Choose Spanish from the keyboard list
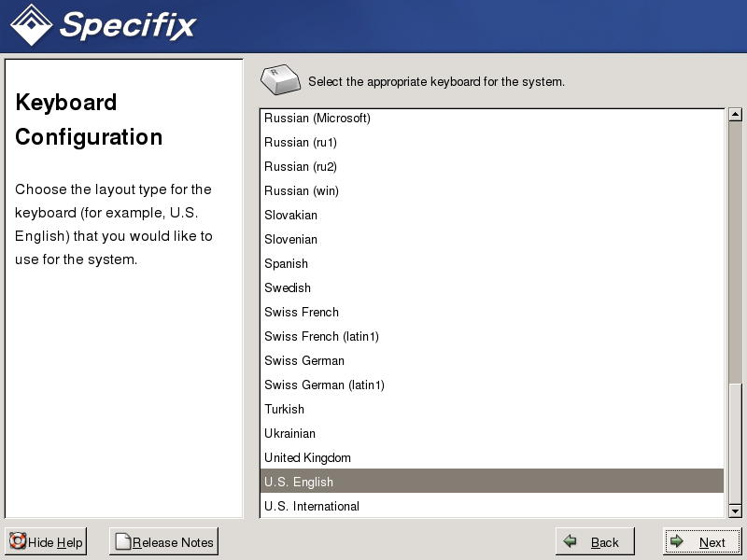This screenshot has width=747, height=560. coord(286,264)
